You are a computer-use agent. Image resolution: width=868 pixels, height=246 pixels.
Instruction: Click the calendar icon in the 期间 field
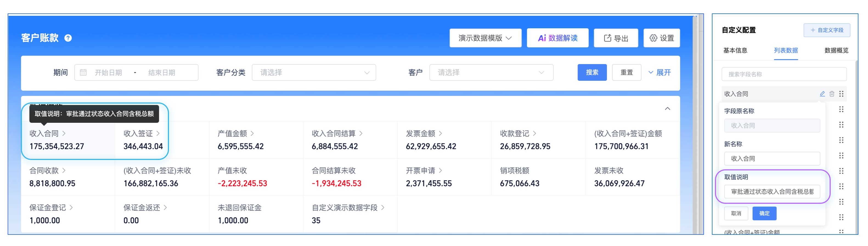[83, 73]
